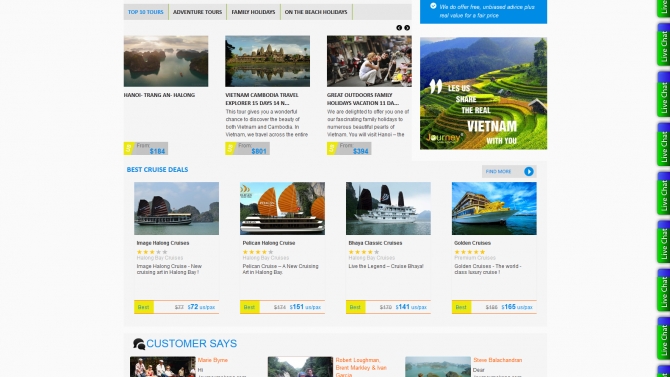Open the Image Halong Cruises photo
670x377 pixels.
click(x=176, y=209)
